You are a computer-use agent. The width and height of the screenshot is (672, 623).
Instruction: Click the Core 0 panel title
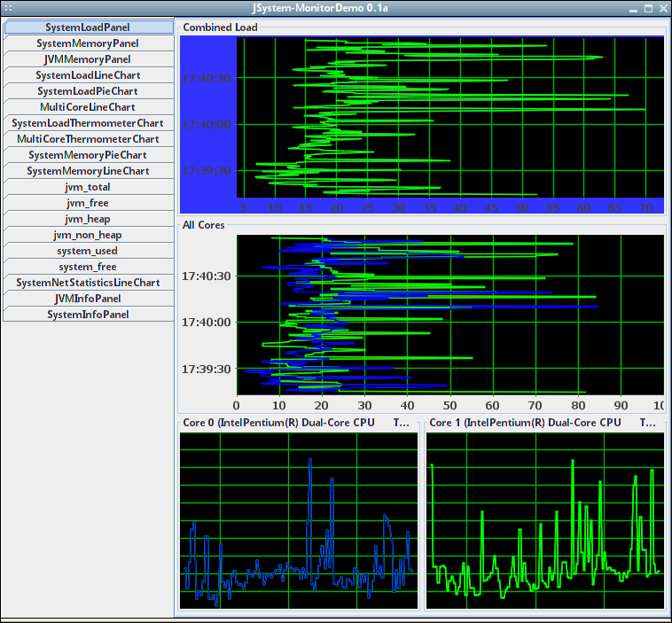296,423
